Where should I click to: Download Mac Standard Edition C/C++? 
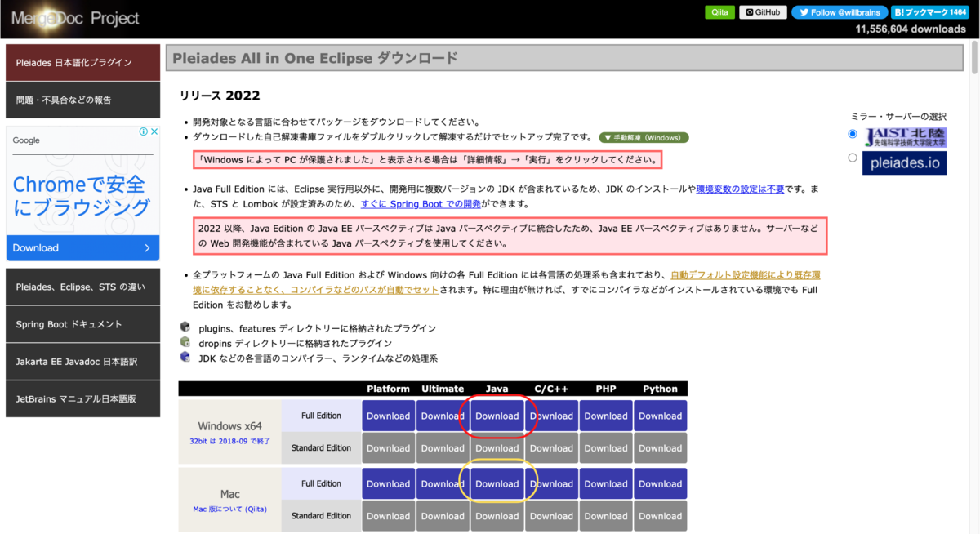click(x=551, y=516)
